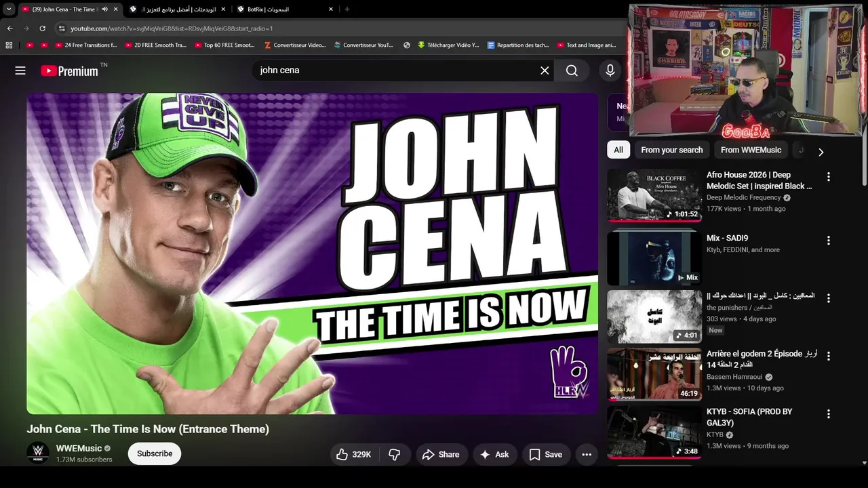The width and height of the screenshot is (868, 488).
Task: Ask about this video
Action: (494, 455)
